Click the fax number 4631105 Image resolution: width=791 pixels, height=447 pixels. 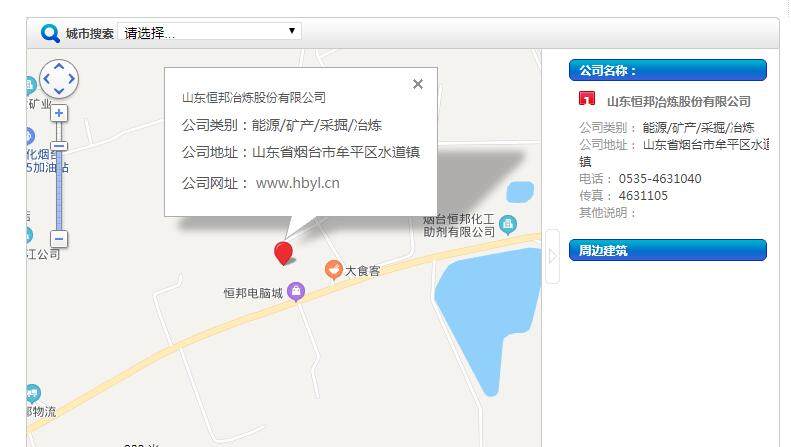tap(643, 196)
